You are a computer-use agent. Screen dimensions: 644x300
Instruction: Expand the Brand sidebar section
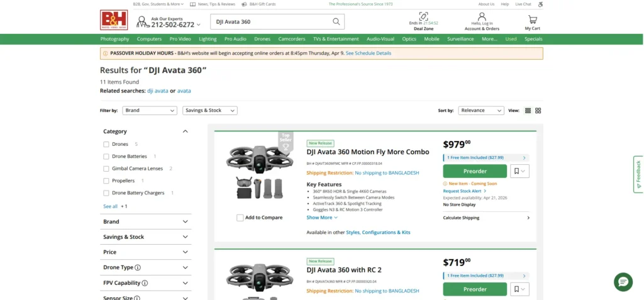click(x=145, y=221)
